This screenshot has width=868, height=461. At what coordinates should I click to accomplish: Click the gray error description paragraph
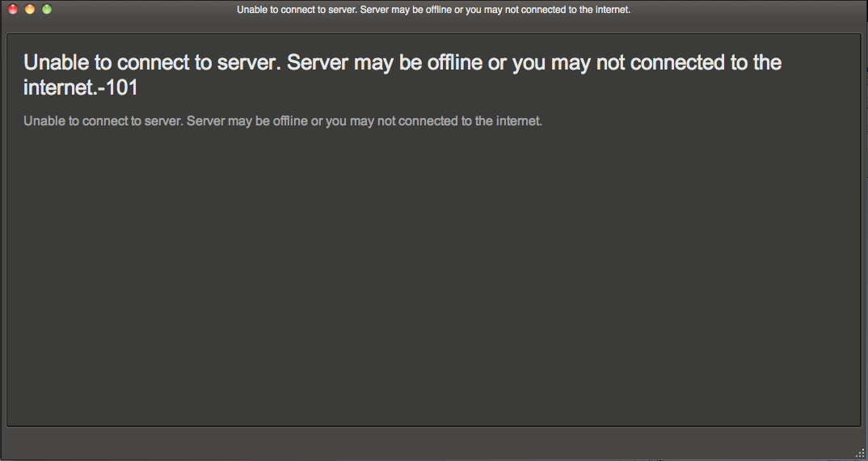click(x=283, y=121)
